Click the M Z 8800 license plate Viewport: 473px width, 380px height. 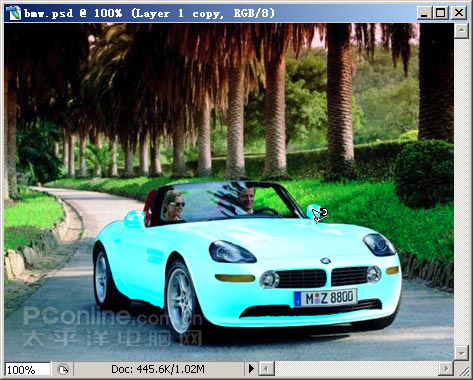(326, 297)
